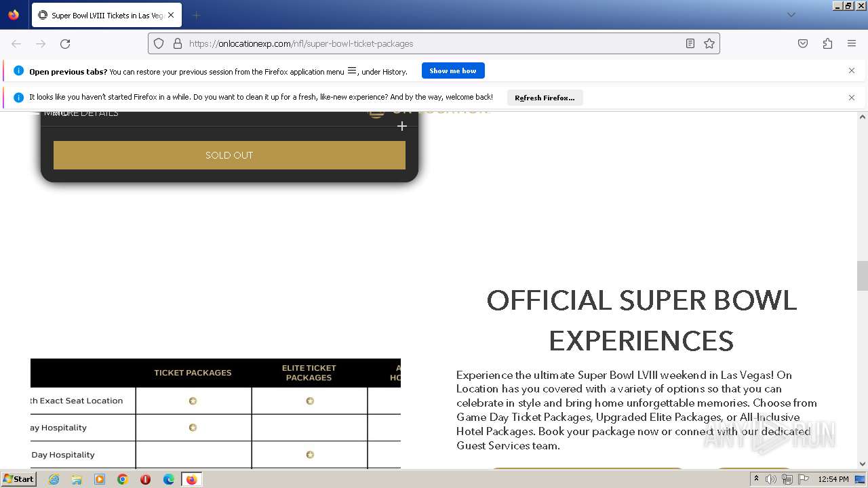This screenshot has width=868, height=488.
Task: Click the scrollbar down arrow
Action: 862,464
